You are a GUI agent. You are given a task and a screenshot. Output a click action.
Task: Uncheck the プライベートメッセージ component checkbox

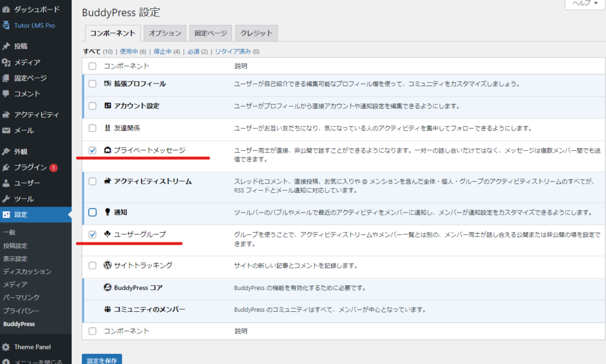[x=92, y=150]
